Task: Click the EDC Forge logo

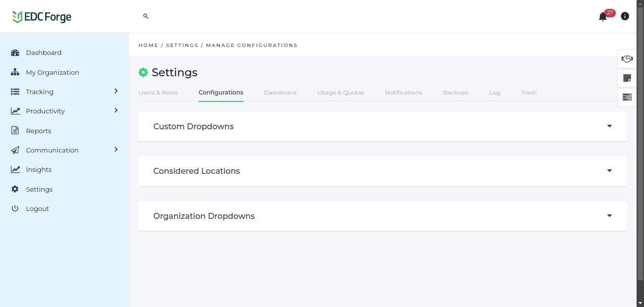Action: (x=42, y=17)
